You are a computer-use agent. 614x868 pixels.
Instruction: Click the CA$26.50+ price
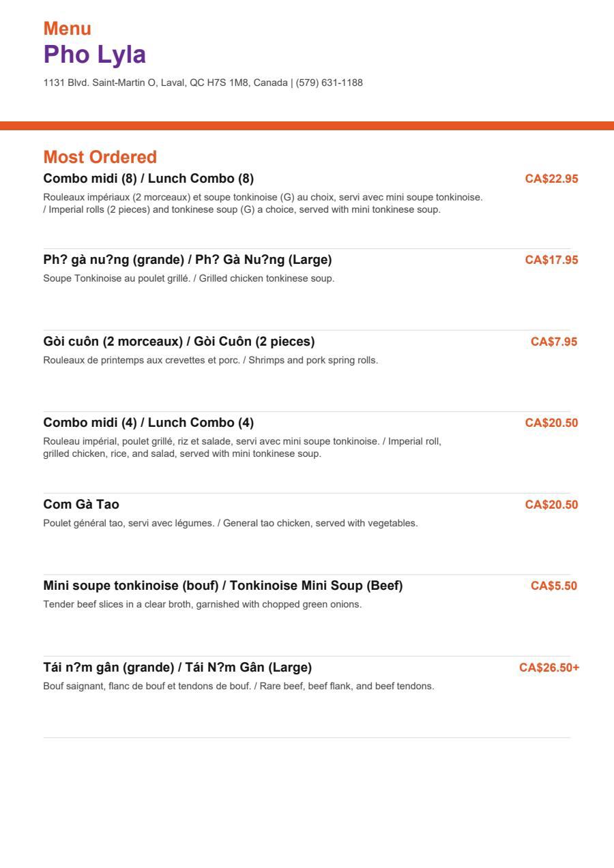tap(549, 667)
